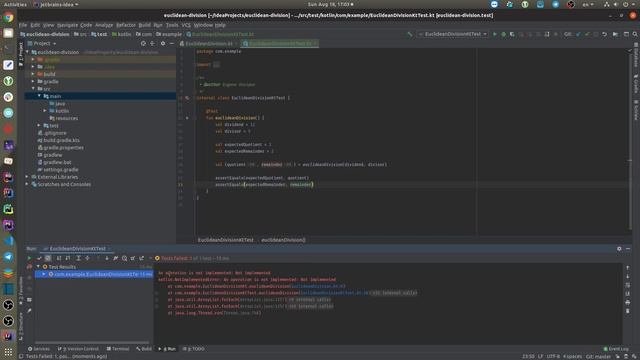Screen dimensions: 640x360
Task: Open the VCS menu
Action: [186, 25]
